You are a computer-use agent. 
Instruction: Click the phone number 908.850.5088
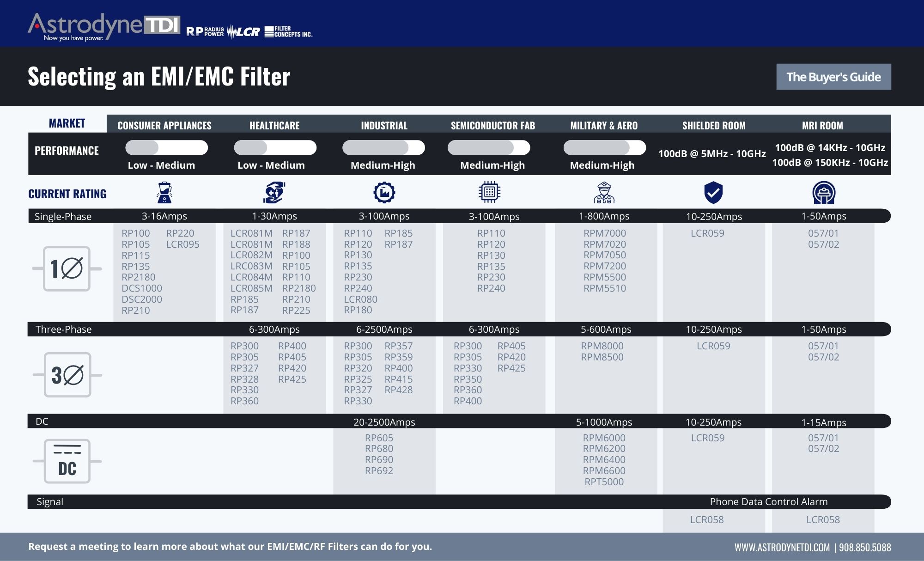[865, 548]
